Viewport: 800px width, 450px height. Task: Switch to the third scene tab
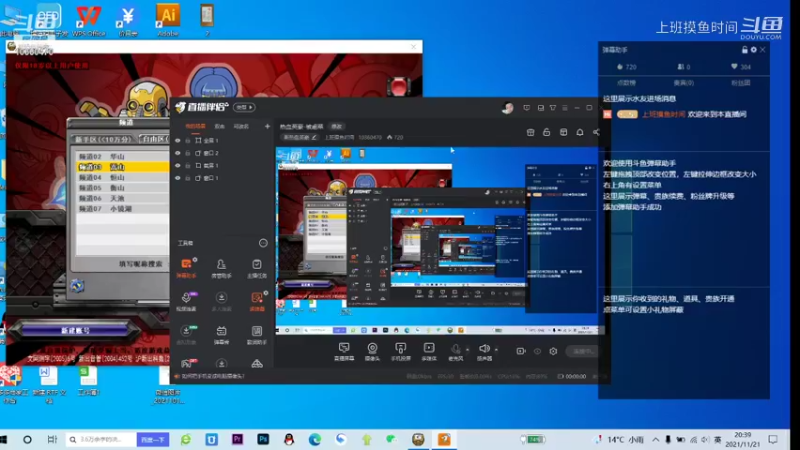(241, 126)
